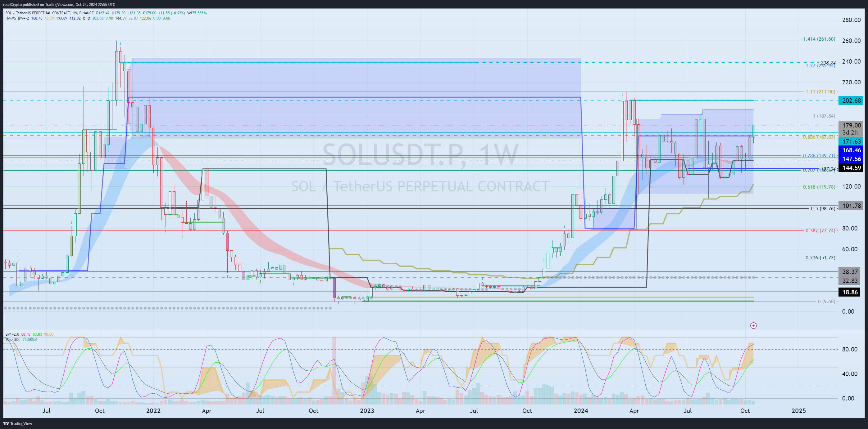This screenshot has height=429, width=868.
Task: Click the 193.89 indicator value
Action: pos(62,18)
